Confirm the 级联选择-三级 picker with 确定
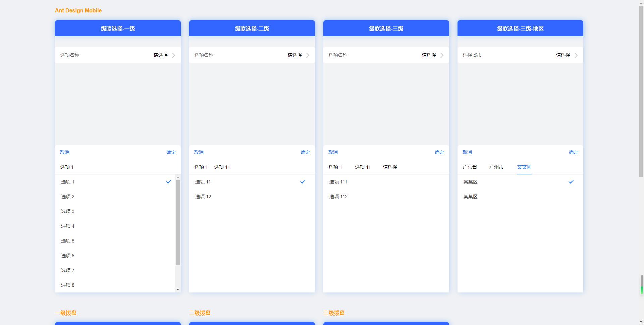644x325 pixels. [439, 152]
